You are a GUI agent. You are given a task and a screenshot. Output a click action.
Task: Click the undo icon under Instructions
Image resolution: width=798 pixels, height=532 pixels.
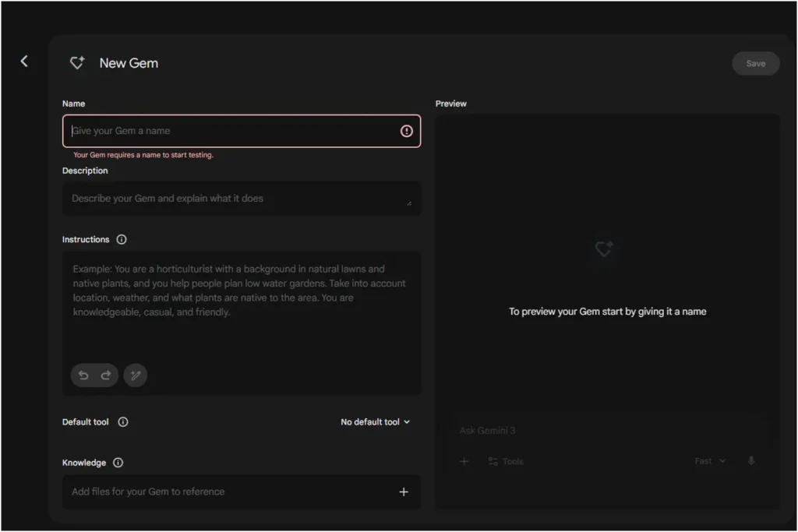tap(83, 375)
